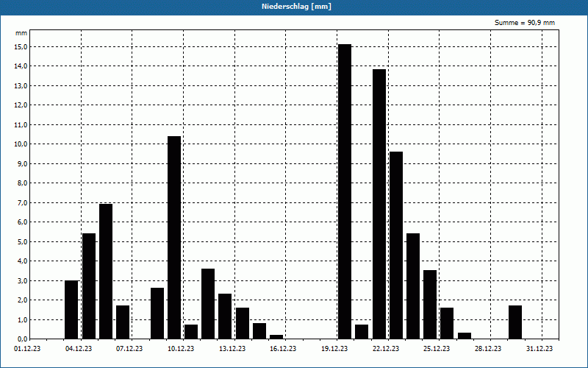Click the 12,0 y-axis label
Screen dimensions: 588x368
(21, 105)
